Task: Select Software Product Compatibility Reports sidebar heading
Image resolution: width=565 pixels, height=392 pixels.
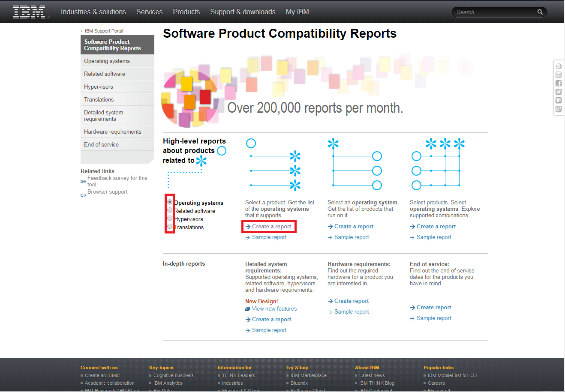Action: coord(117,45)
